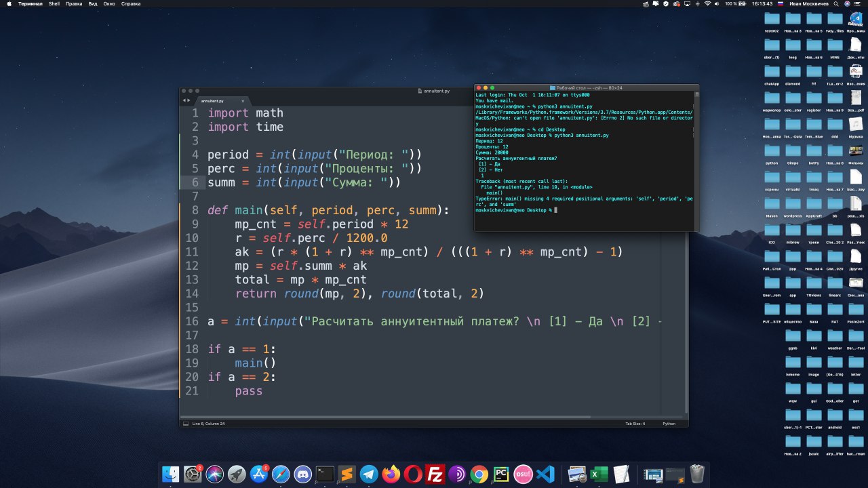Switch to Terminal via dock icon

[325, 474]
